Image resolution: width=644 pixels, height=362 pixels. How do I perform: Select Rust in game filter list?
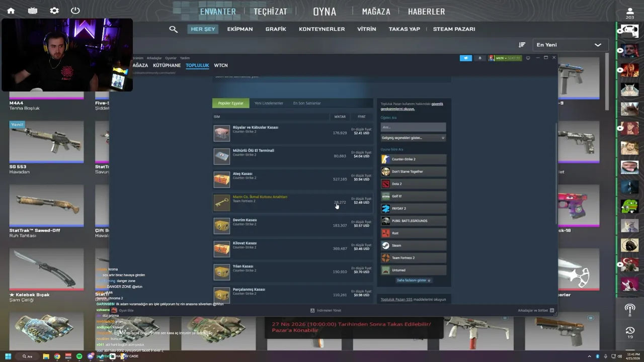(414, 233)
